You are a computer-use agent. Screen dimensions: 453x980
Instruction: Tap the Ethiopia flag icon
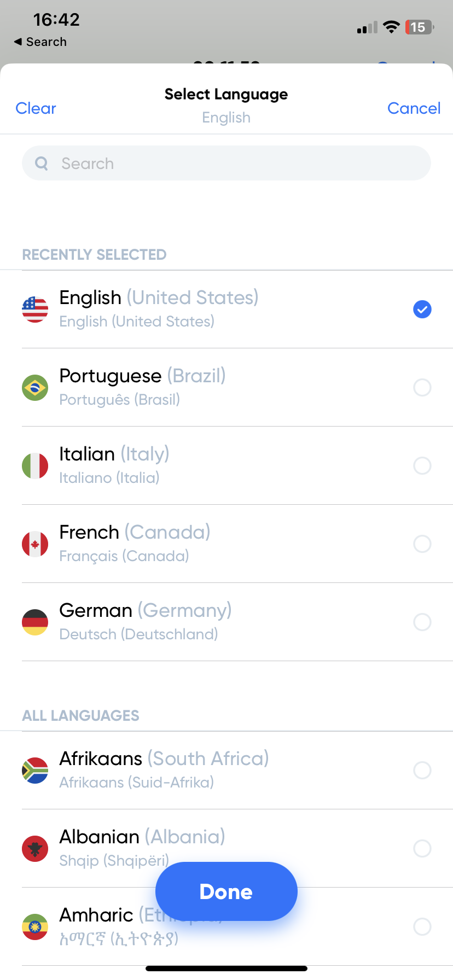coord(35,927)
